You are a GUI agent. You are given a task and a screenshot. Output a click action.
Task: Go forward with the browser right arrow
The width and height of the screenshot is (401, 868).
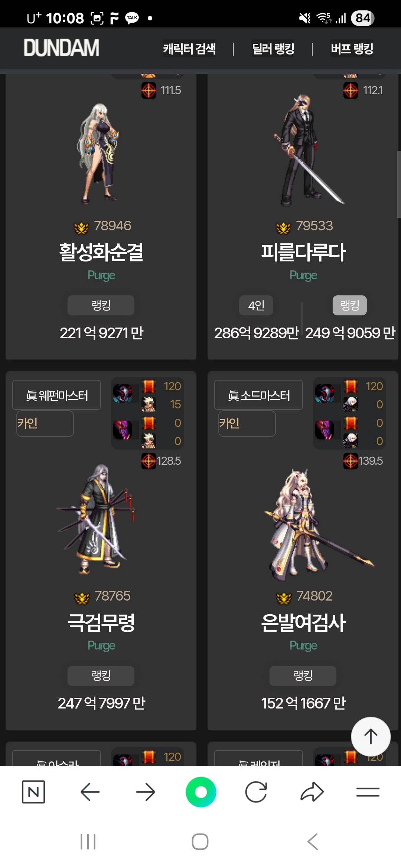pyautogui.click(x=145, y=792)
